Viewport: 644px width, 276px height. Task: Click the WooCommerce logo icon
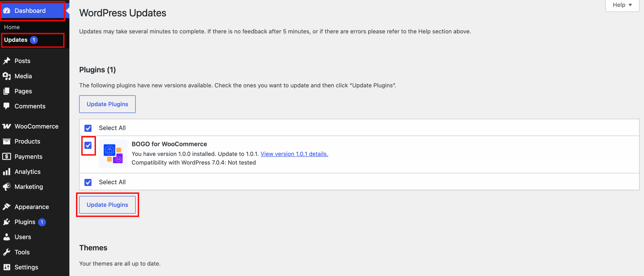(x=7, y=126)
